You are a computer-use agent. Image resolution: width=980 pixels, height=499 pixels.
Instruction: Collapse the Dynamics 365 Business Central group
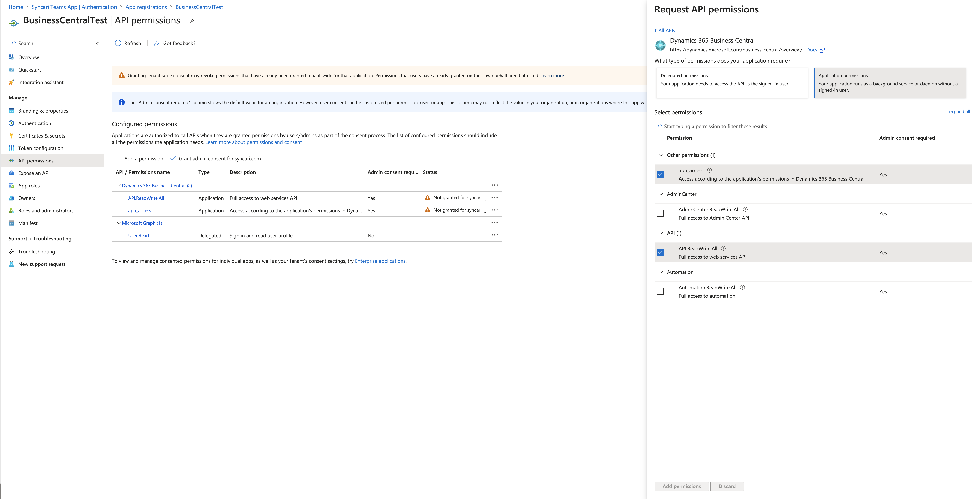pos(118,185)
